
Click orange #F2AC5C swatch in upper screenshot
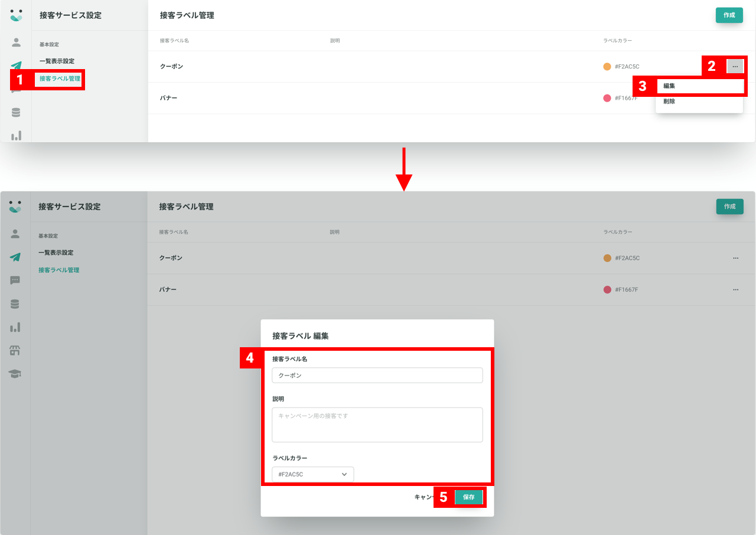click(607, 67)
